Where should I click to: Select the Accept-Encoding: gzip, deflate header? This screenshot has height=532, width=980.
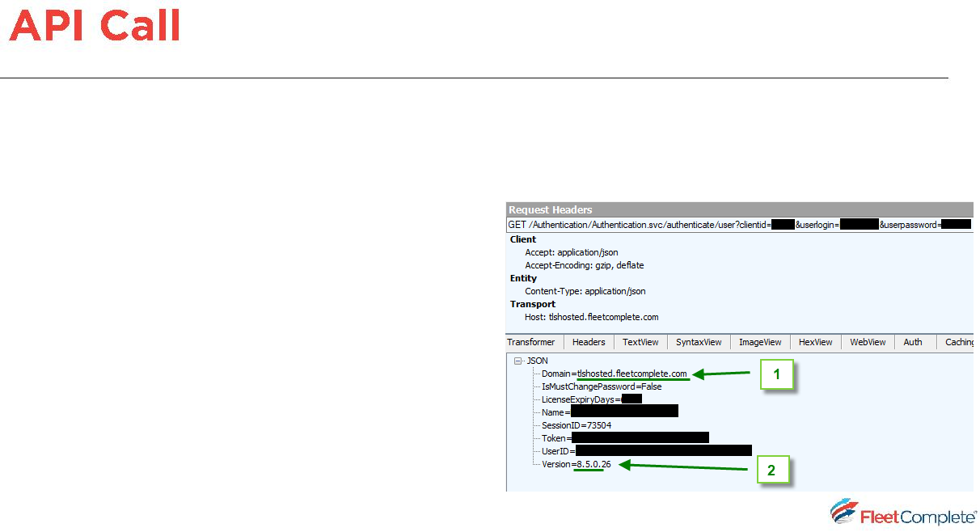[x=584, y=265]
